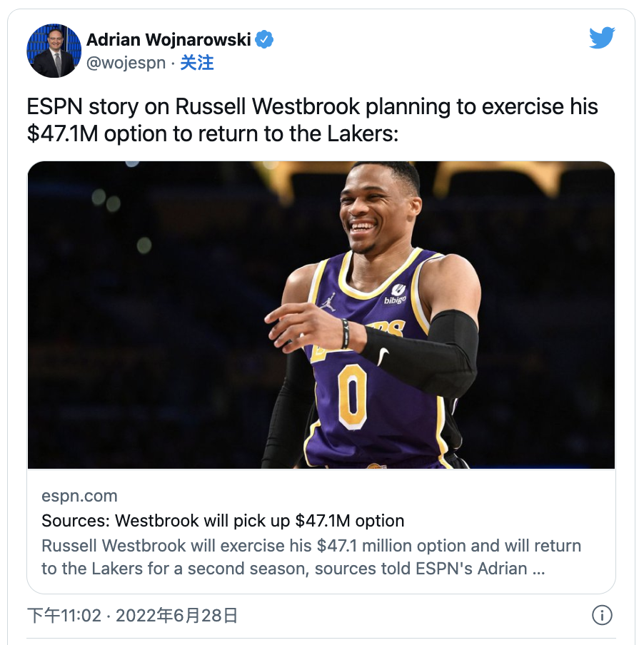Click the Twitter bird logo

click(602, 38)
